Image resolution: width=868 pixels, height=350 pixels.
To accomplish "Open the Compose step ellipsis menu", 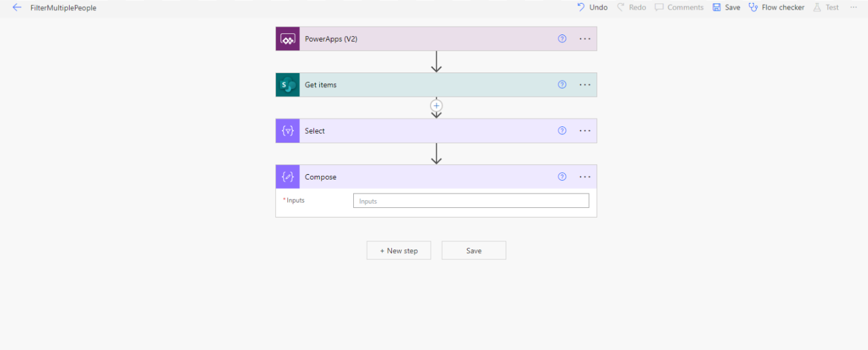I will pos(584,177).
